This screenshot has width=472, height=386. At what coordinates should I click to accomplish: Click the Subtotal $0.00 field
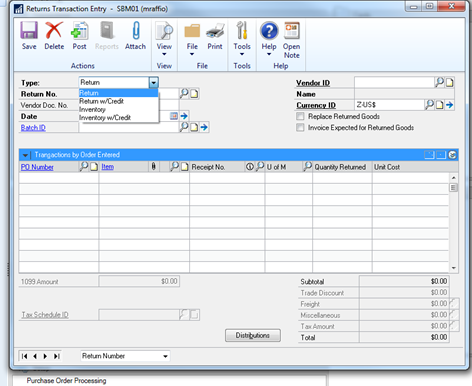point(404,281)
